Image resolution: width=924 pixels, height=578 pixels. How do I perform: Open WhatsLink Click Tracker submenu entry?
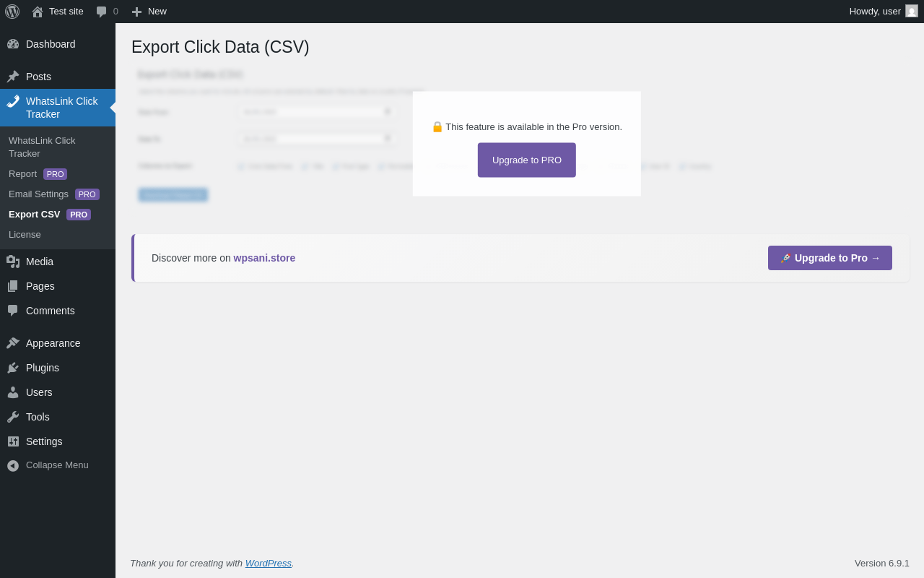pos(58,147)
